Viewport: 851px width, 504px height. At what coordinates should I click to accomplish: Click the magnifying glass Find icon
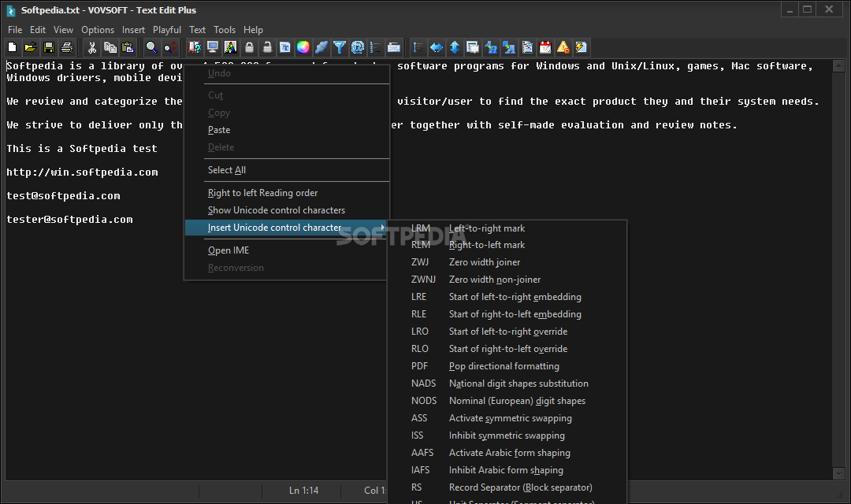pos(152,48)
